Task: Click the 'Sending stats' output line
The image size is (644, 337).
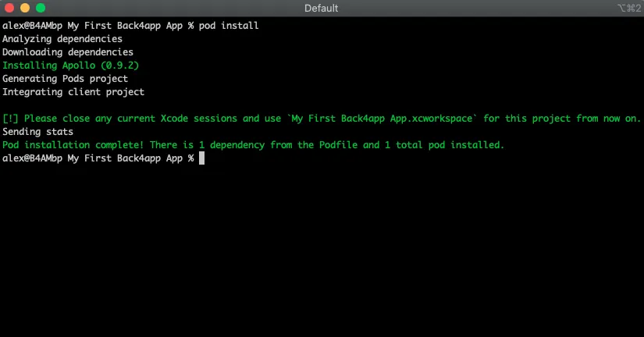Action: click(x=37, y=132)
